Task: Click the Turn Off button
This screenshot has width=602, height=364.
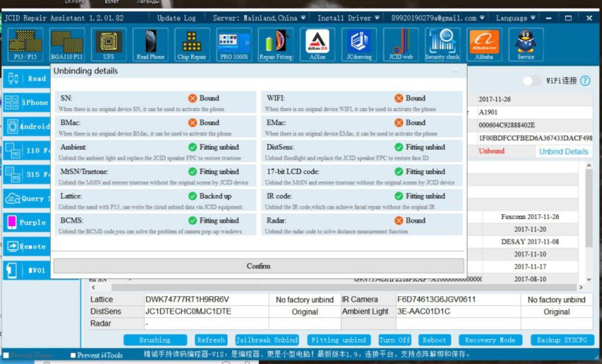Action: coord(395,340)
